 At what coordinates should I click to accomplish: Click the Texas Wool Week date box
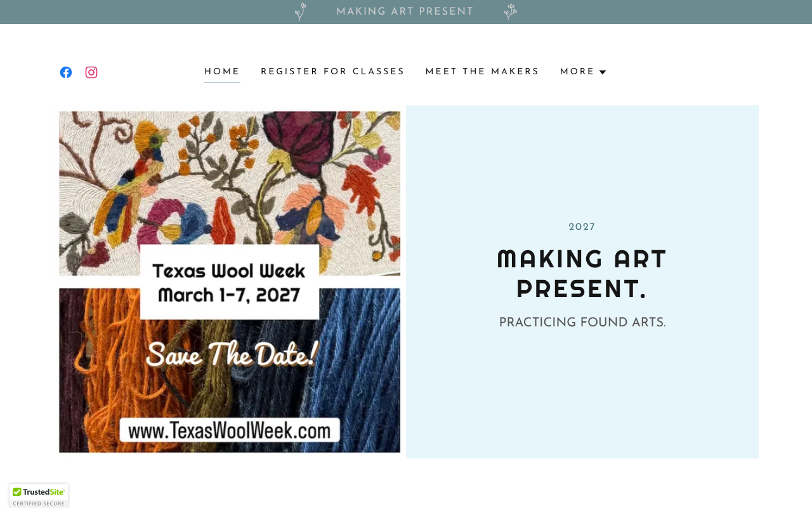coord(229,282)
